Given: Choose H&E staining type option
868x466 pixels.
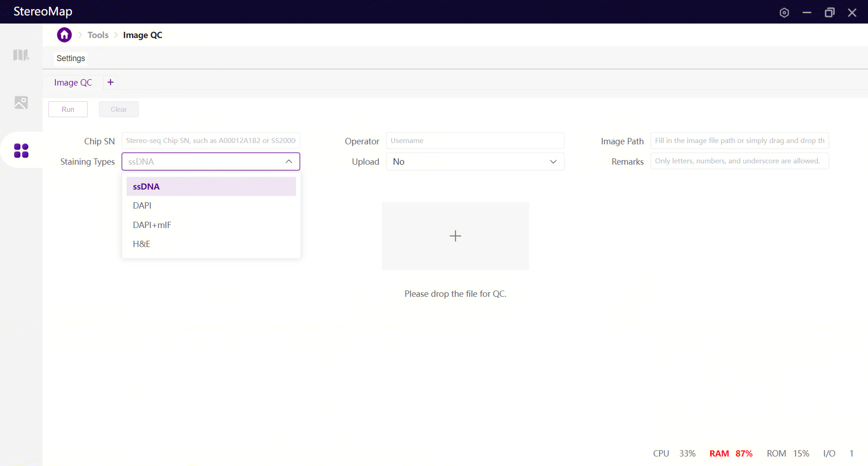Looking at the screenshot, I should [211, 244].
